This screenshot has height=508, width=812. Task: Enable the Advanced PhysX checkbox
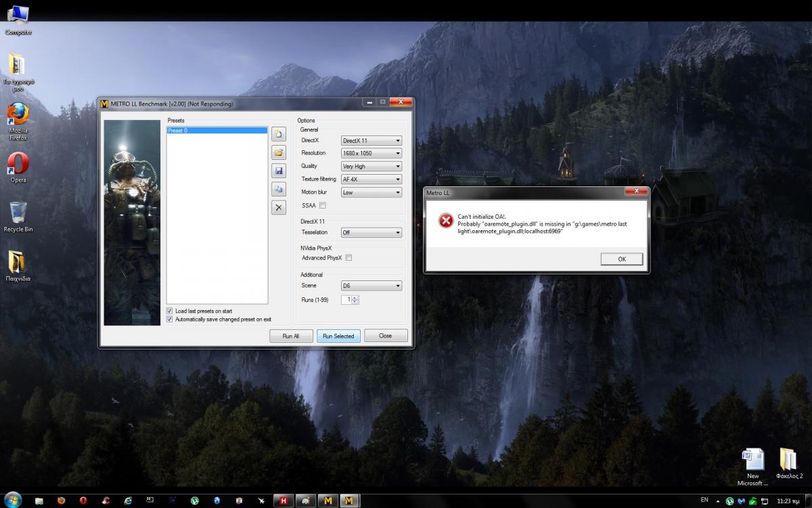tap(348, 257)
